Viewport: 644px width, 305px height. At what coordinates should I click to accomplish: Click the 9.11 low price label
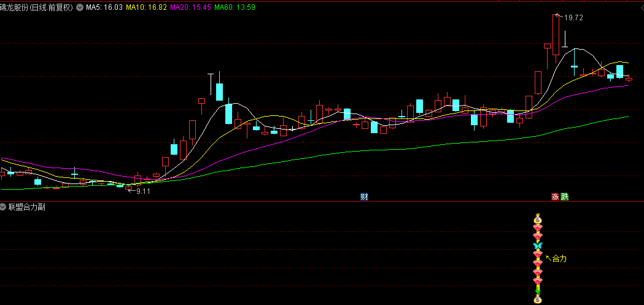tap(143, 191)
